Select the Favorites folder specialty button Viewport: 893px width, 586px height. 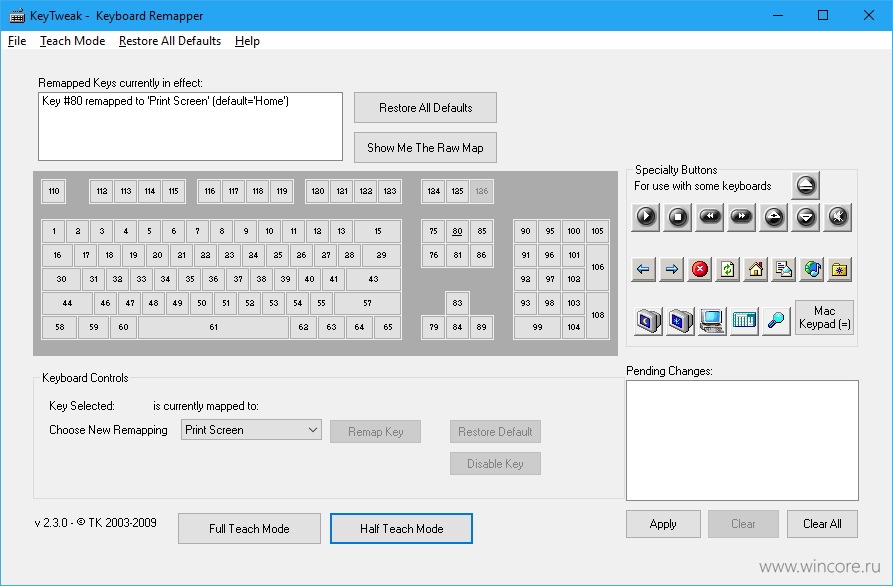point(839,269)
